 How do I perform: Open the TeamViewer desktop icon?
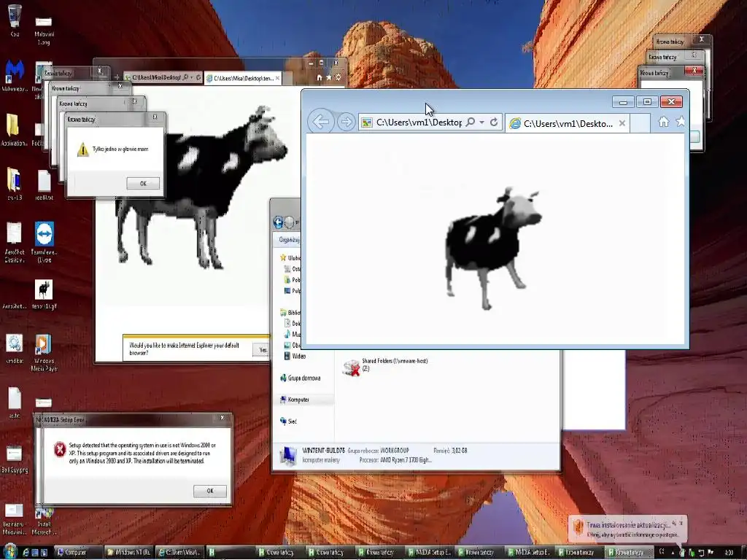[44, 242]
